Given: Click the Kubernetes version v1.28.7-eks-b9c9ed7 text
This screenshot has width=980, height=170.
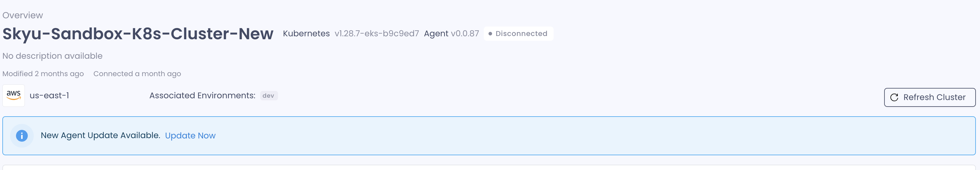Looking at the screenshot, I should 377,34.
